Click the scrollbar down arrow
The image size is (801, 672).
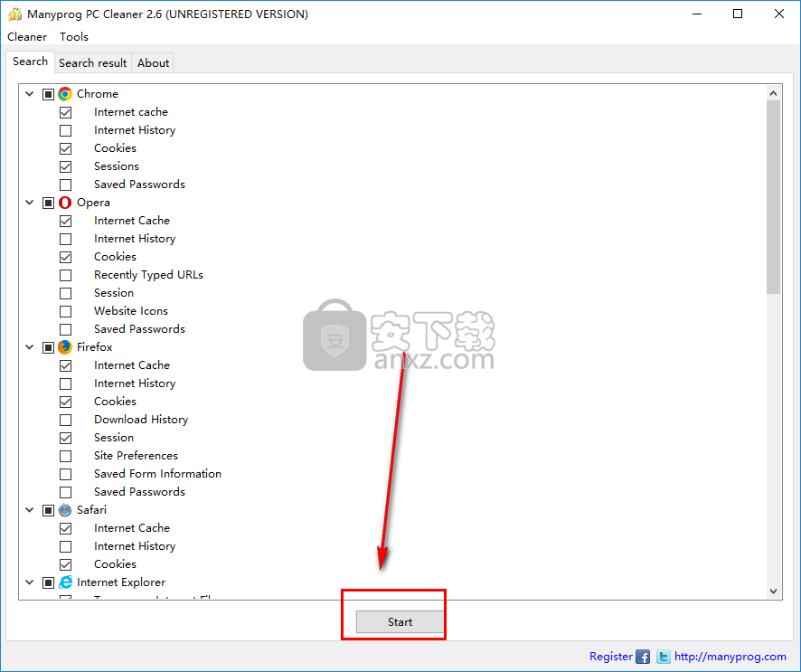[773, 592]
